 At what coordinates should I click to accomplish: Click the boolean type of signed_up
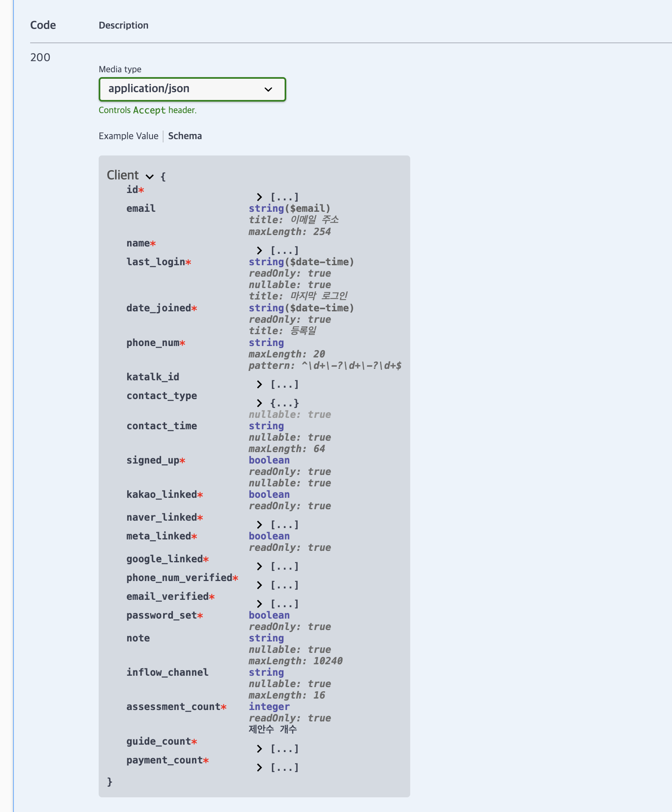[x=269, y=460]
